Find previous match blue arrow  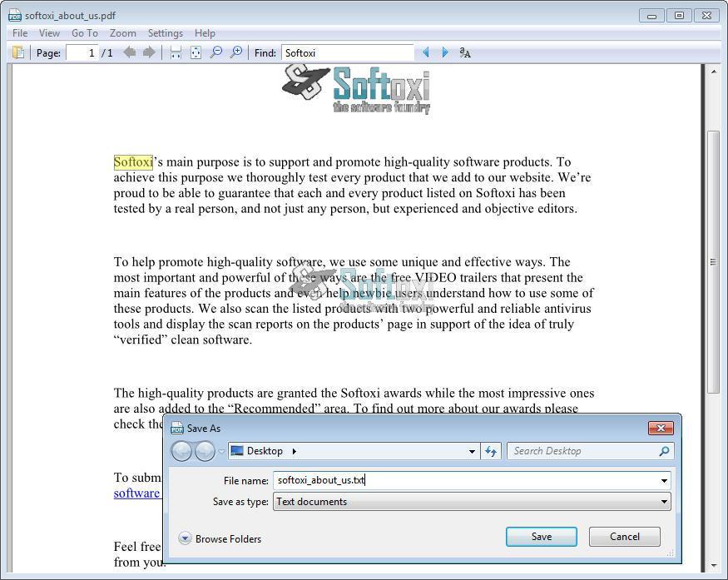426,52
